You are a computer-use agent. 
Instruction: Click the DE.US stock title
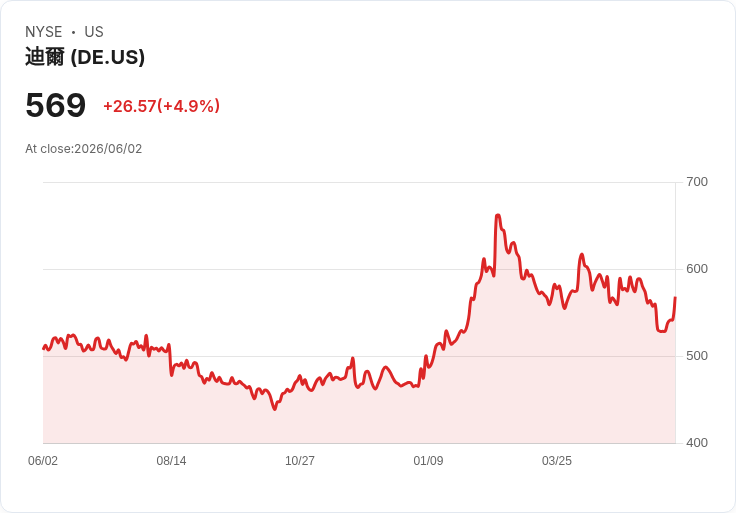click(x=85, y=57)
